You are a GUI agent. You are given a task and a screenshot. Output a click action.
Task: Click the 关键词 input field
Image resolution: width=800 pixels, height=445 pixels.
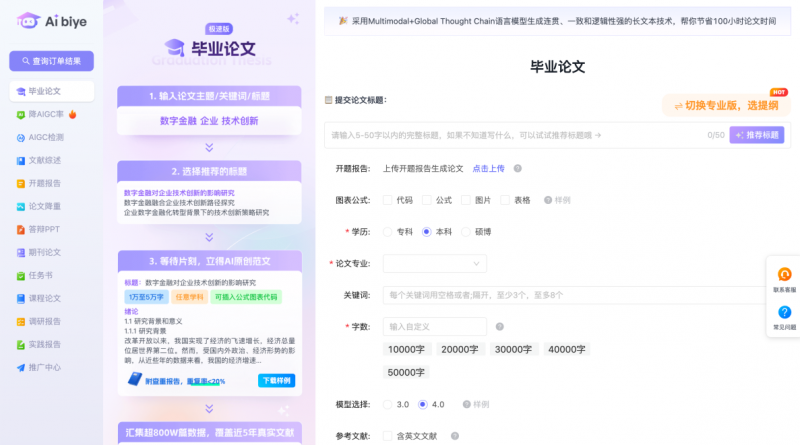pos(576,295)
